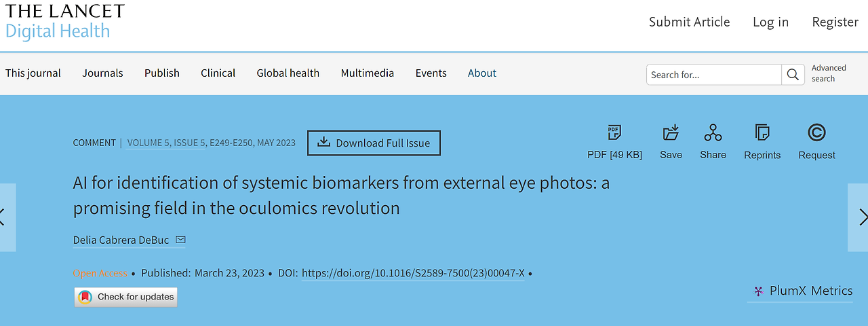Click the Check for updates button
Screen dimensions: 868x326
126,297
